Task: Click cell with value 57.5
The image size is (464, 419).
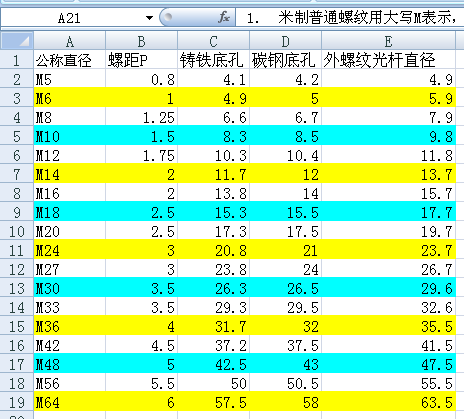Action: (213, 402)
